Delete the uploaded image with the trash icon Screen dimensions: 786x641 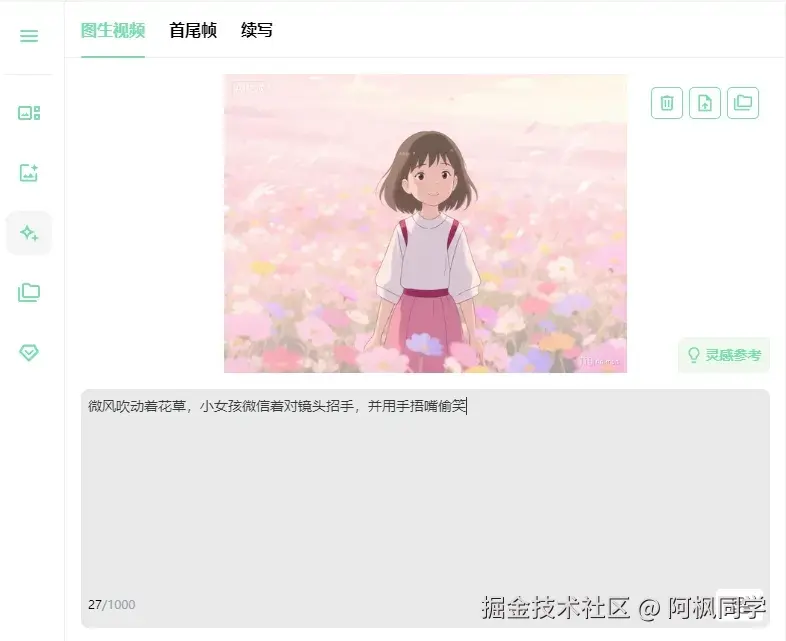click(667, 103)
